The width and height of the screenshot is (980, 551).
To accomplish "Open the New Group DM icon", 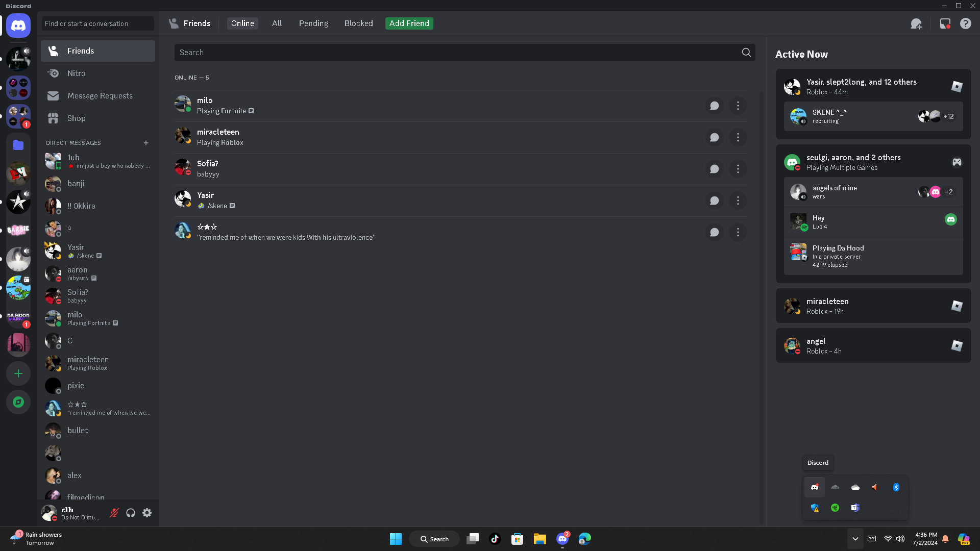I will pyautogui.click(x=916, y=24).
